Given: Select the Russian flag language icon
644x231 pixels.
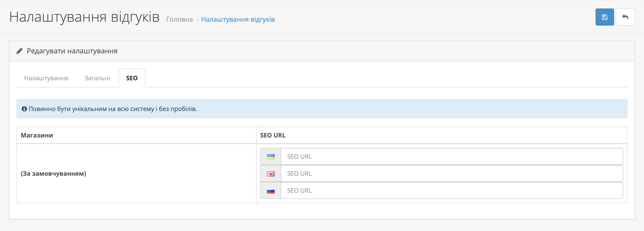Looking at the screenshot, I should (271, 191).
